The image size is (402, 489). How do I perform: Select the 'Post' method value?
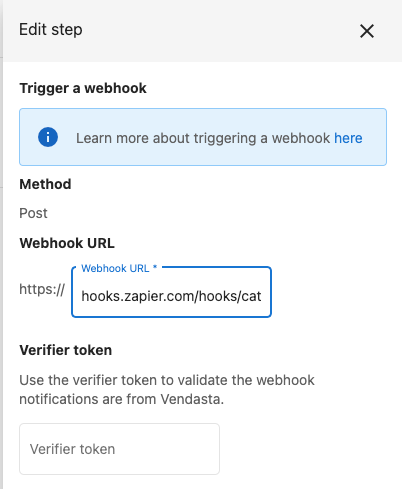(x=33, y=213)
